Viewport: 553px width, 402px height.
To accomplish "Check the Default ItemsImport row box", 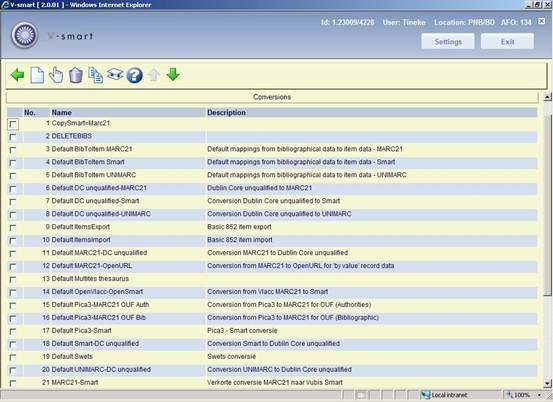I will pyautogui.click(x=13, y=241).
